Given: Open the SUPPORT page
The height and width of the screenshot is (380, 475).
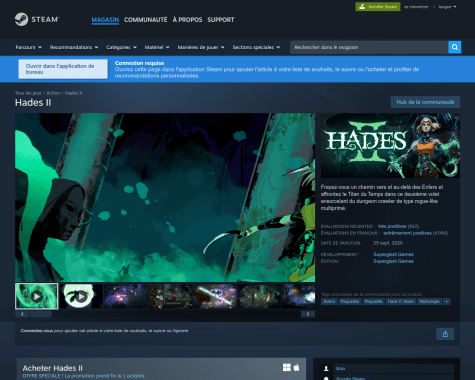Looking at the screenshot, I should 221,20.
